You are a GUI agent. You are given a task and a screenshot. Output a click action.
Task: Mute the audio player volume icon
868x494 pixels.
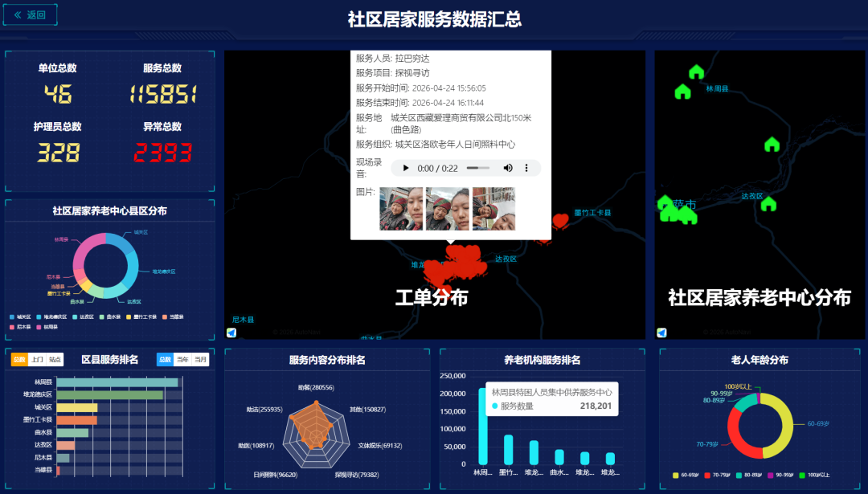click(x=508, y=168)
